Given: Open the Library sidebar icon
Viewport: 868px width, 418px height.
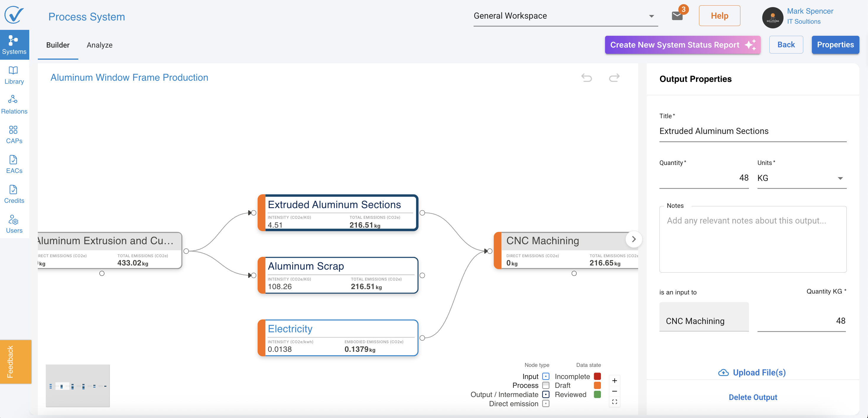Looking at the screenshot, I should 14,75.
